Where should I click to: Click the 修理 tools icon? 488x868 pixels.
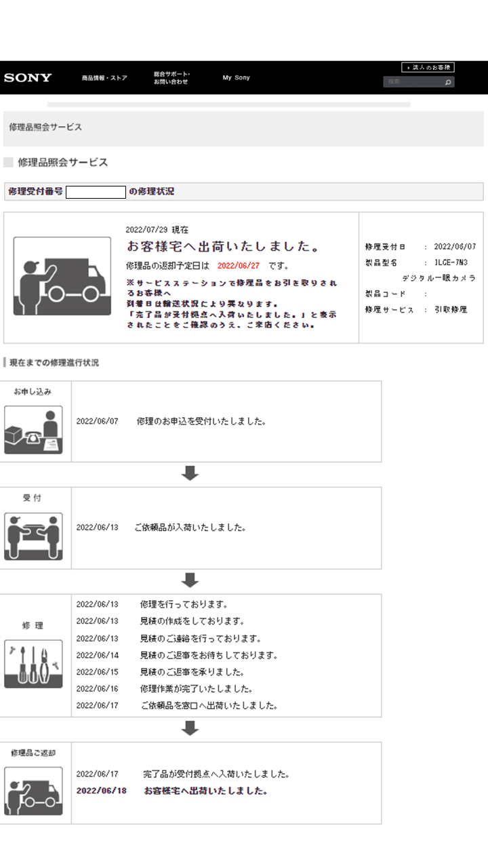[33, 664]
